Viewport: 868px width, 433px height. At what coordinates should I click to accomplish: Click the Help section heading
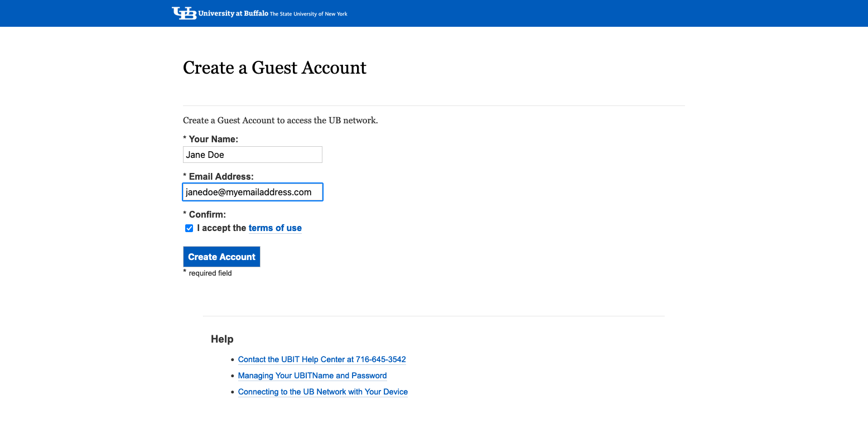point(222,339)
